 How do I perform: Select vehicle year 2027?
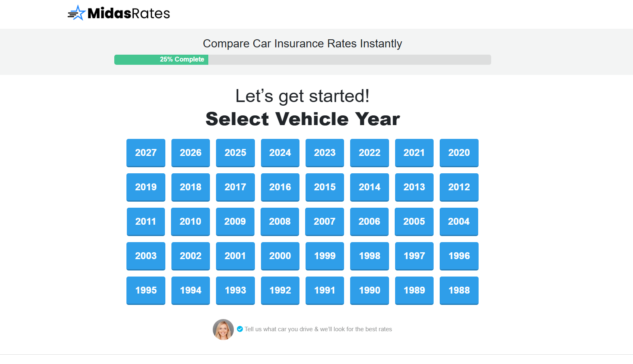point(146,153)
